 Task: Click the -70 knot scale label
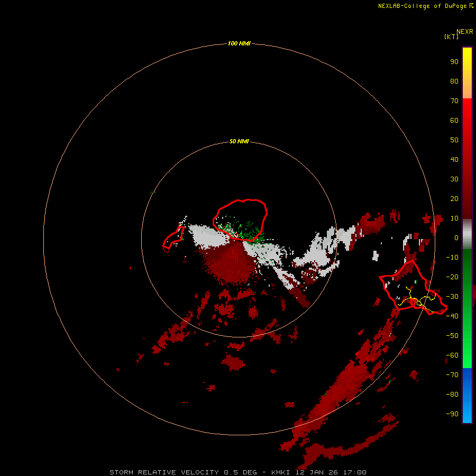452,374
